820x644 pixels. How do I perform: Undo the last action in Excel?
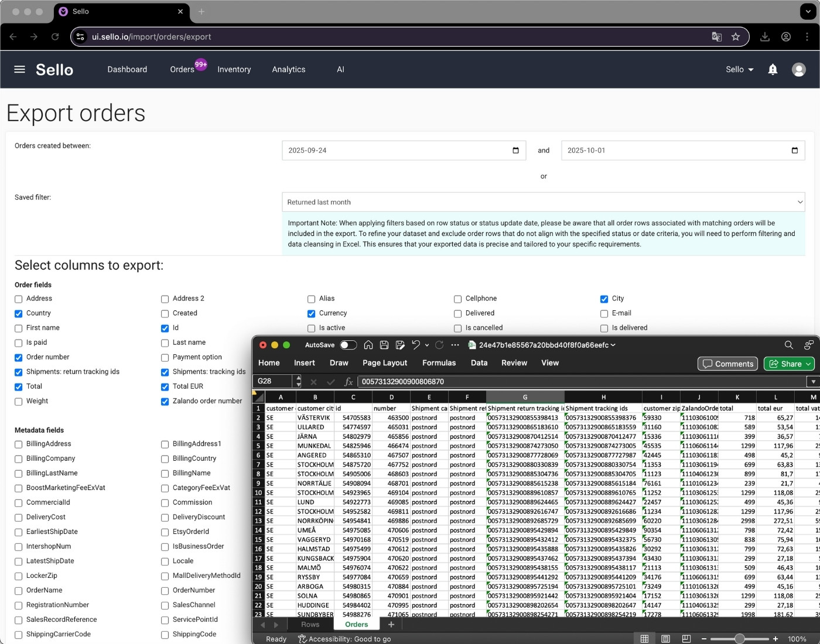[x=415, y=345]
